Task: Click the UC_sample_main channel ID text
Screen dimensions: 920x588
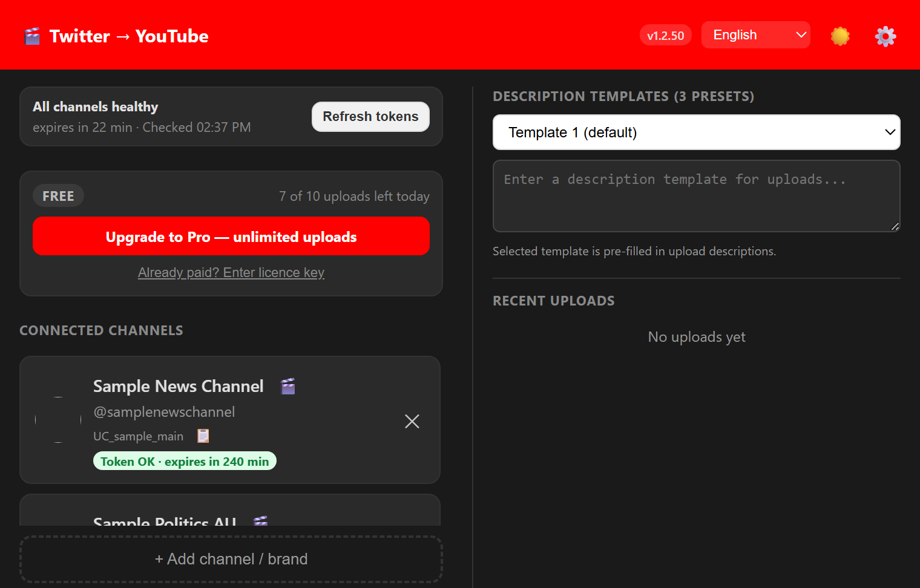Action: coord(138,436)
